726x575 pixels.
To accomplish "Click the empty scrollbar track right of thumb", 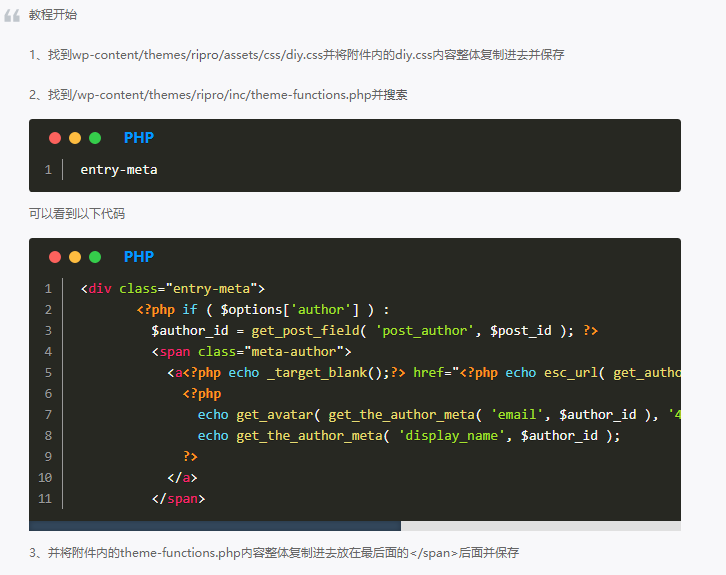I will pos(540,525).
